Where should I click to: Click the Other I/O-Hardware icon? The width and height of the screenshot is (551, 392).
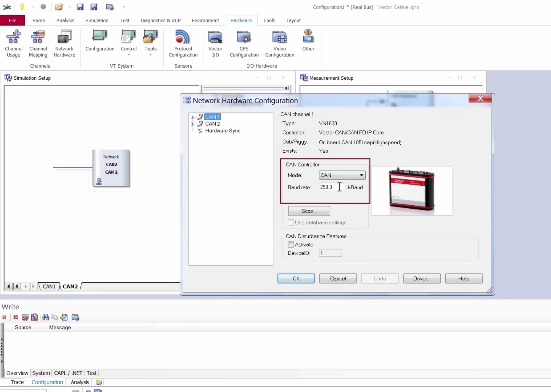(x=308, y=41)
